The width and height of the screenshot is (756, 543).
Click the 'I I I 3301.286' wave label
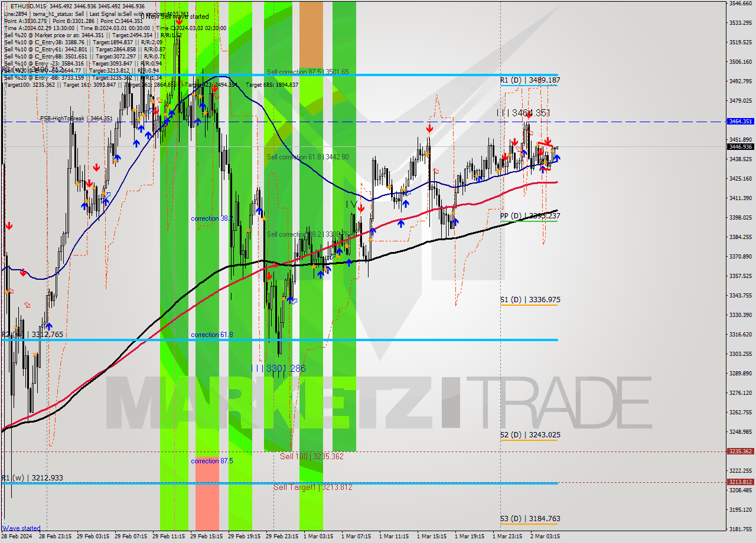pos(278,368)
